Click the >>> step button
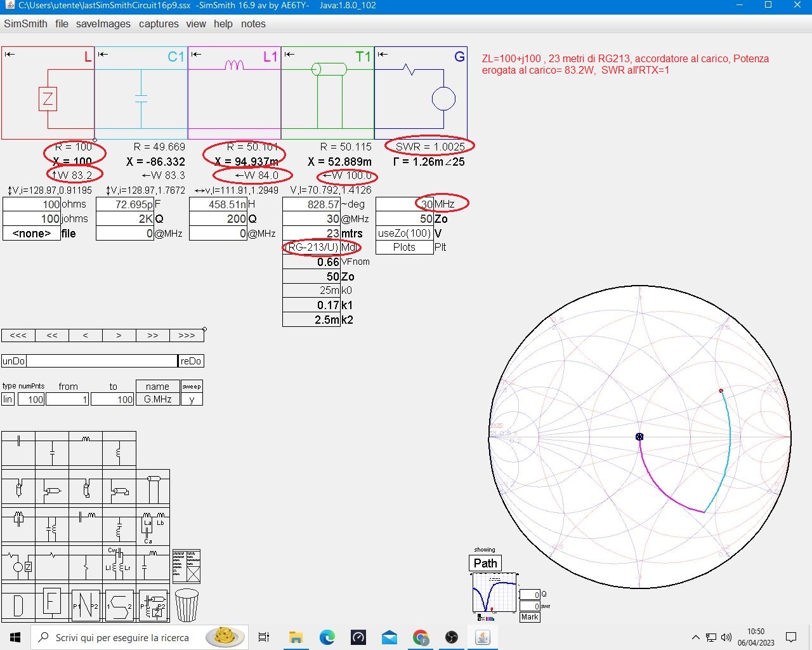This screenshot has height=650, width=812. coord(187,335)
